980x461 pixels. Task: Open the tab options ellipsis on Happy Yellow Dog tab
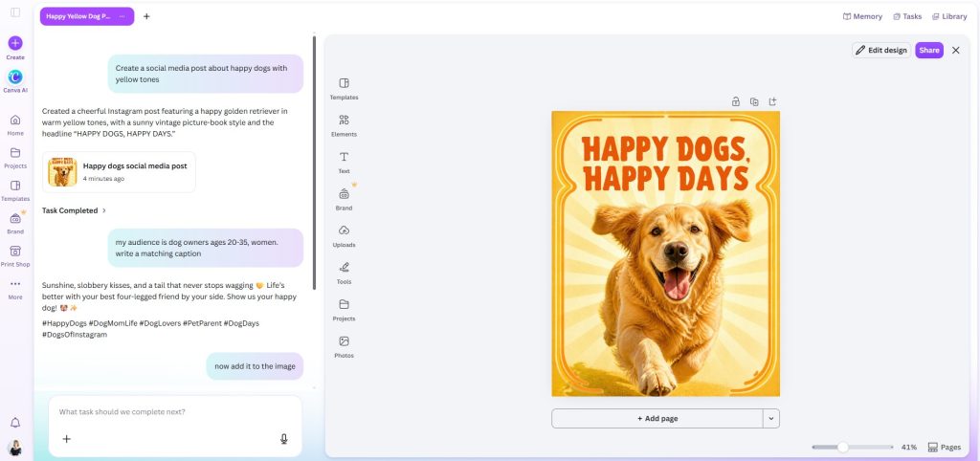click(122, 16)
